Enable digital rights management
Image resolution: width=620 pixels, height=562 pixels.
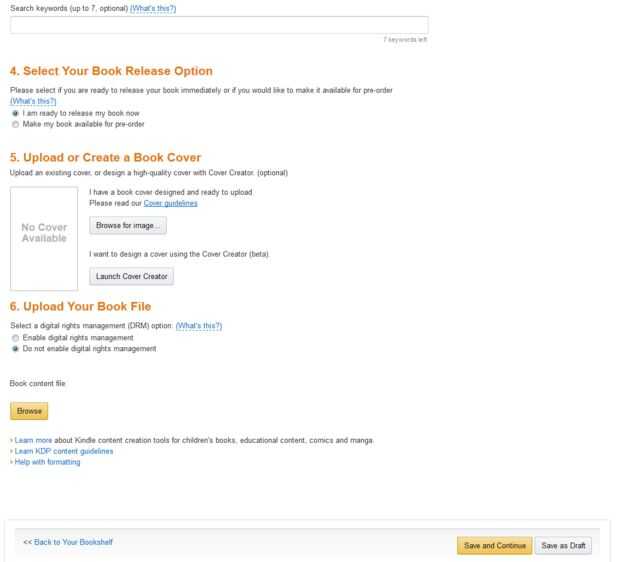click(x=14, y=338)
